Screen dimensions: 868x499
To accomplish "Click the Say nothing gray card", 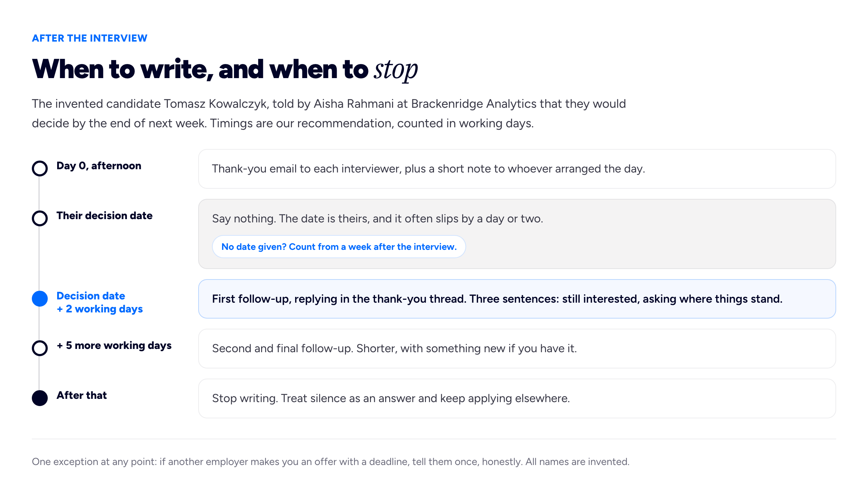I will pyautogui.click(x=517, y=234).
